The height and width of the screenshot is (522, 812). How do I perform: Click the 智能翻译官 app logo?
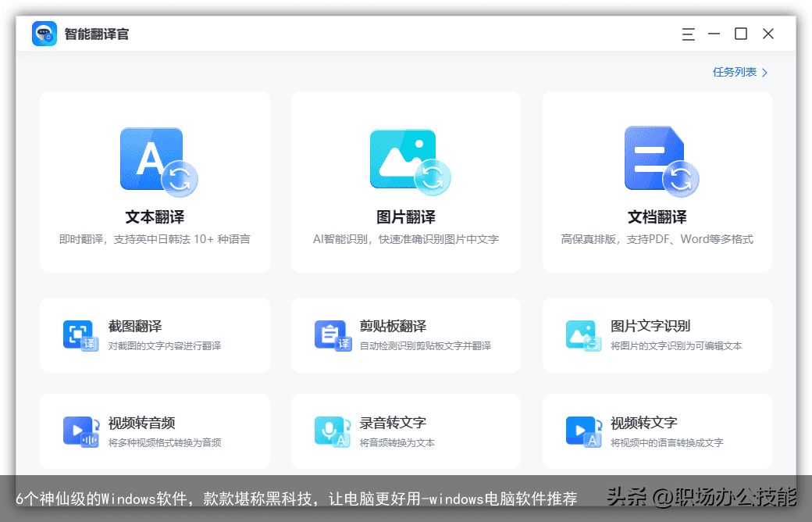[45, 34]
